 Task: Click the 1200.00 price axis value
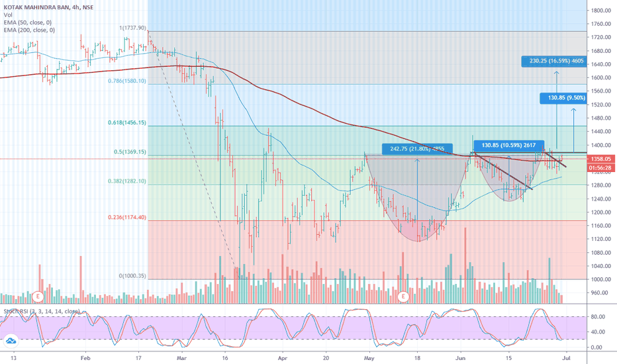tap(601, 212)
